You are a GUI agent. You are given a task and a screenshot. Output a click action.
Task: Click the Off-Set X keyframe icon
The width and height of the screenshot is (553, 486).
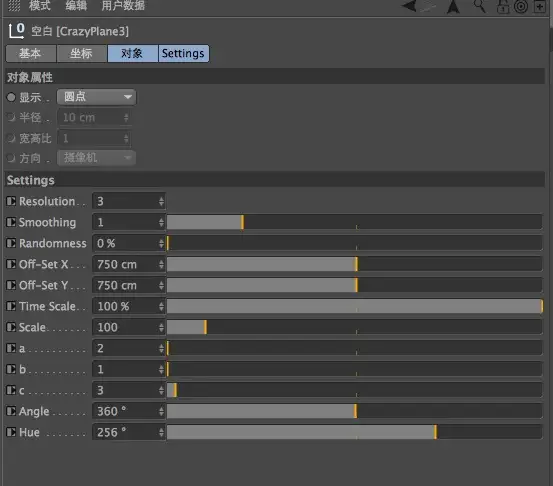(x=11, y=264)
